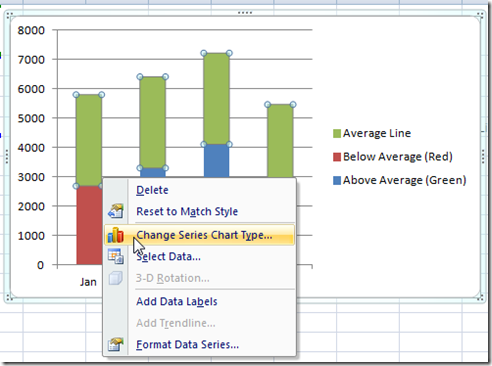Select the Below Average (Red) legend label
The height and width of the screenshot is (366, 492).
[398, 157]
